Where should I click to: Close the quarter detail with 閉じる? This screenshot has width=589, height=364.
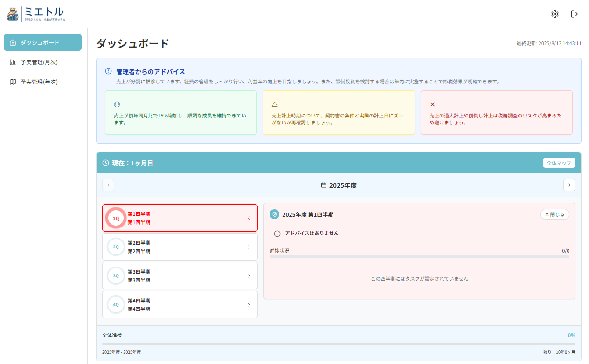coord(554,214)
